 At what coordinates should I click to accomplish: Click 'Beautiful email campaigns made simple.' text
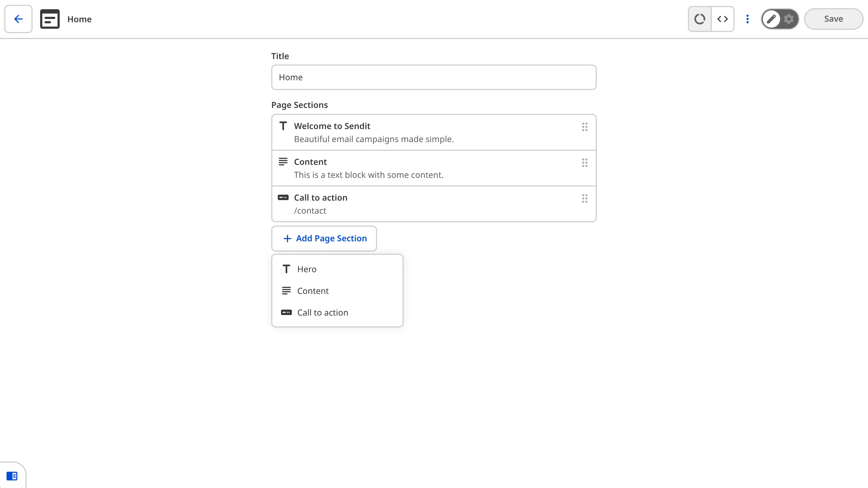[374, 139]
